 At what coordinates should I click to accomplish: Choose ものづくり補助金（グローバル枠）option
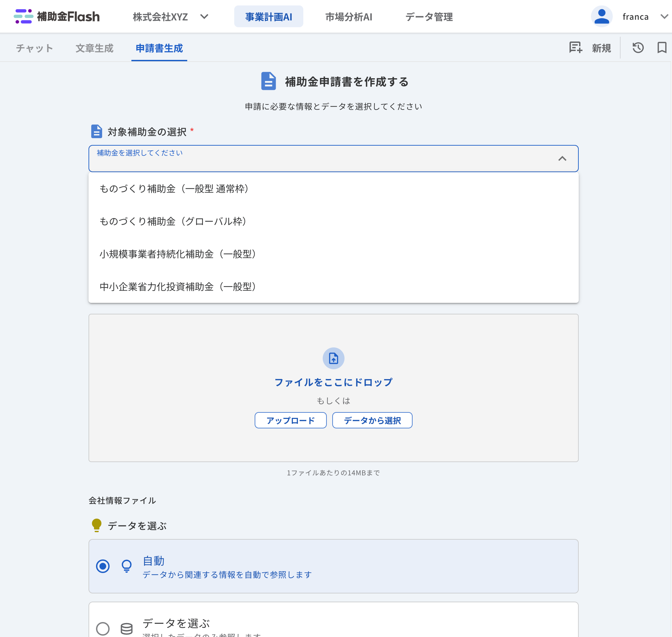point(173,222)
